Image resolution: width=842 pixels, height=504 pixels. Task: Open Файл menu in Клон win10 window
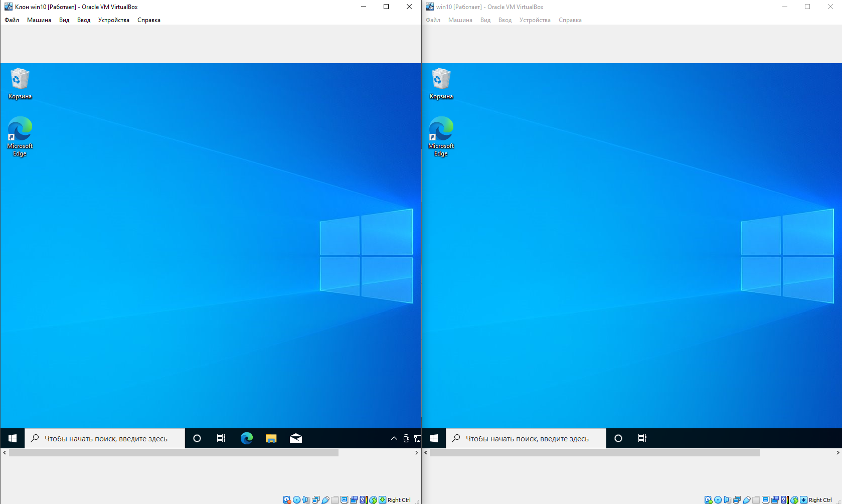[12, 20]
